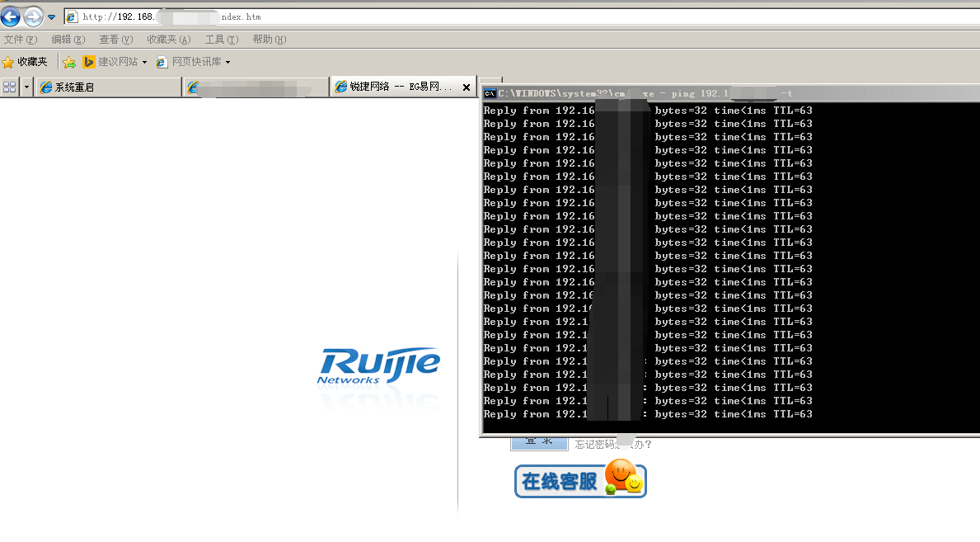Screen dimensions: 980x542
Task: Switch to the blurred middle browser tab
Action: [256, 87]
